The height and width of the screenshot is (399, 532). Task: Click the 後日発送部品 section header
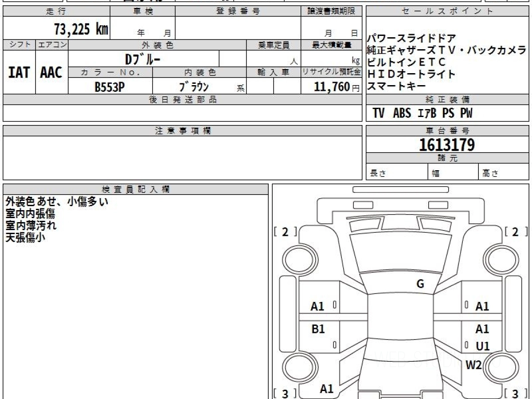[x=183, y=100]
